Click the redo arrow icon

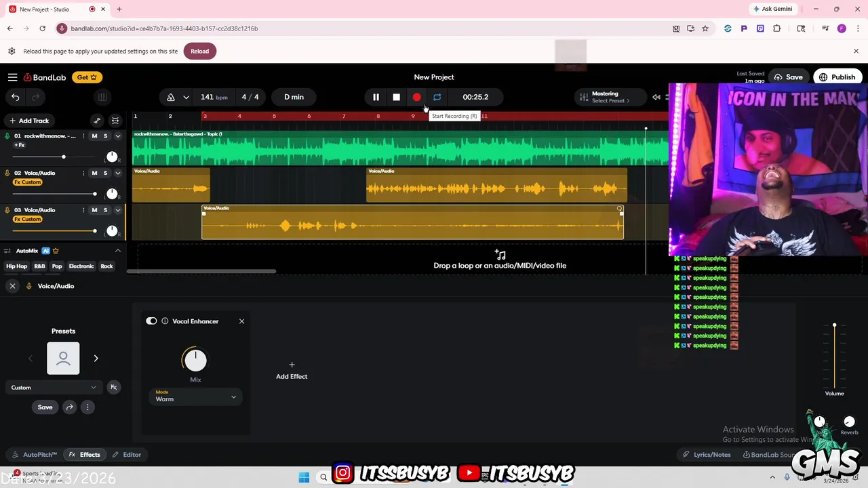tap(36, 97)
